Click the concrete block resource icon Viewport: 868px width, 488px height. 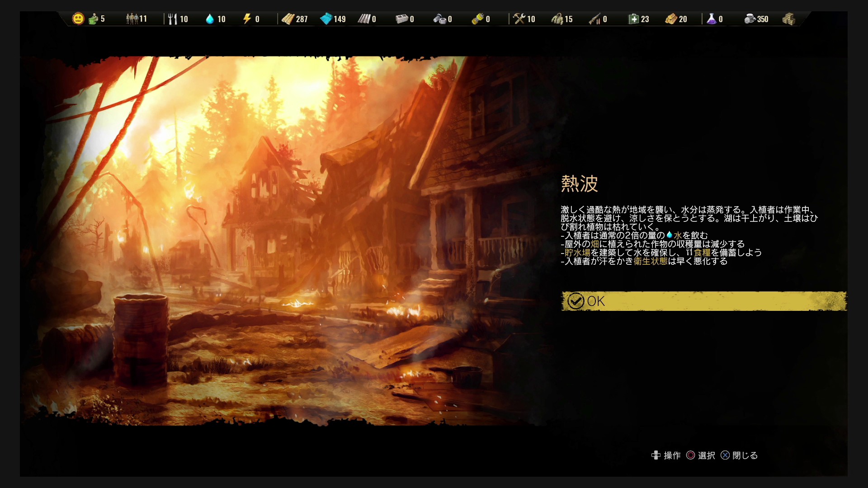click(x=401, y=19)
